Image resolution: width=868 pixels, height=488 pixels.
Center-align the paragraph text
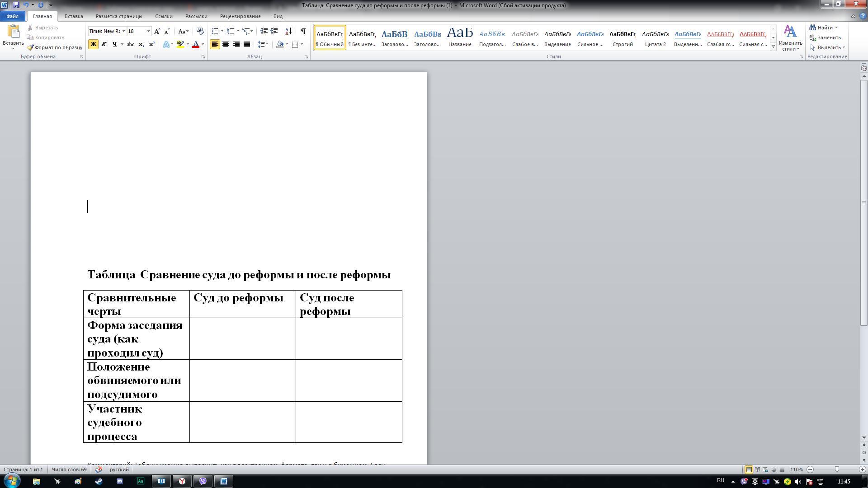pos(226,44)
